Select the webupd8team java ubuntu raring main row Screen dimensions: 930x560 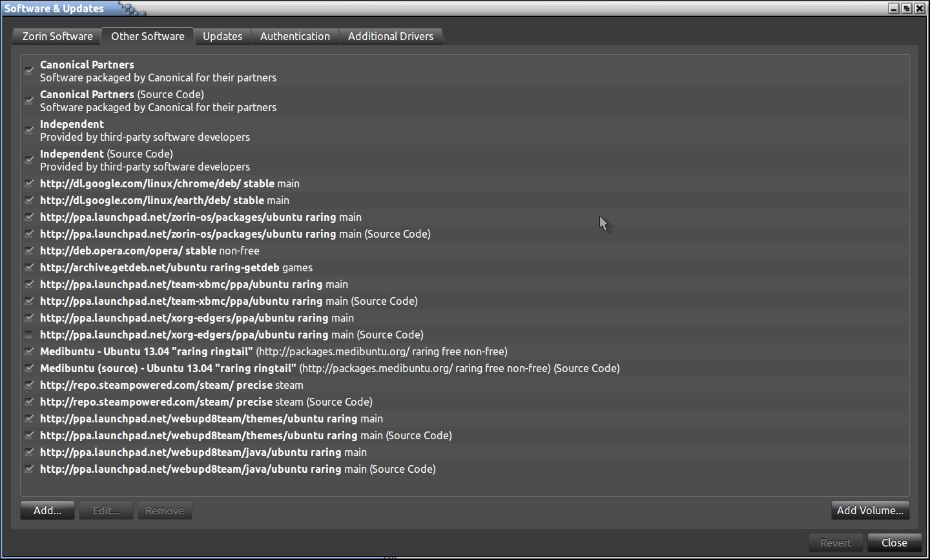(x=203, y=452)
